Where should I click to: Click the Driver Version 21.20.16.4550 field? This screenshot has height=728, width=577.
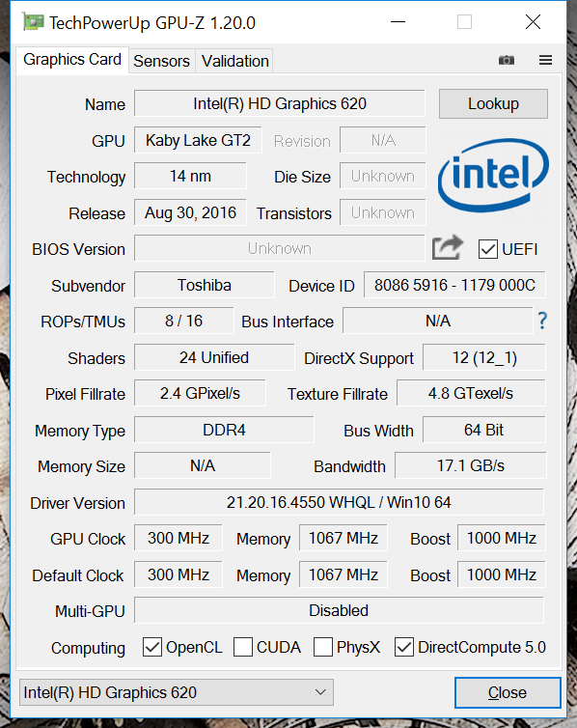(x=339, y=502)
